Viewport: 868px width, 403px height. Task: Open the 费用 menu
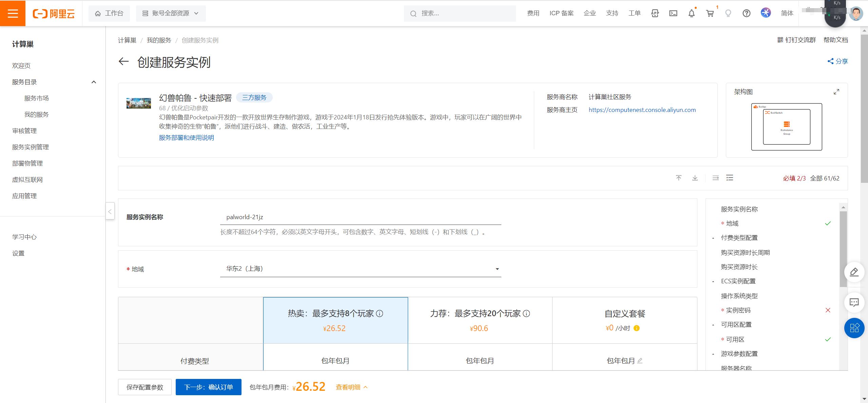click(x=533, y=13)
